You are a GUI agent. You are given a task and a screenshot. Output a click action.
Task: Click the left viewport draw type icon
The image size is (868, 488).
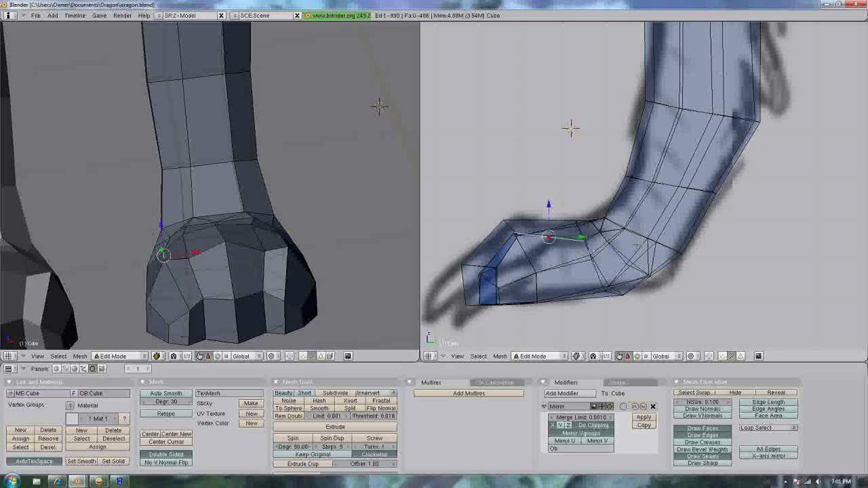(x=157, y=356)
